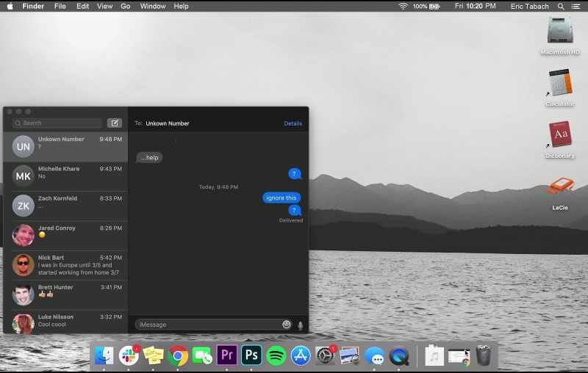Open the App Store dock icon
Viewport: 588px width, 373px height.
301,355
